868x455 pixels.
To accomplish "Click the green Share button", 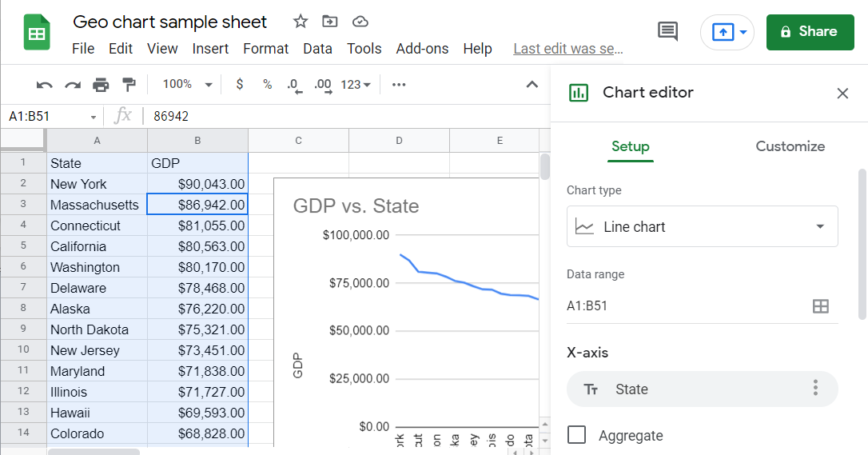I will (x=808, y=32).
